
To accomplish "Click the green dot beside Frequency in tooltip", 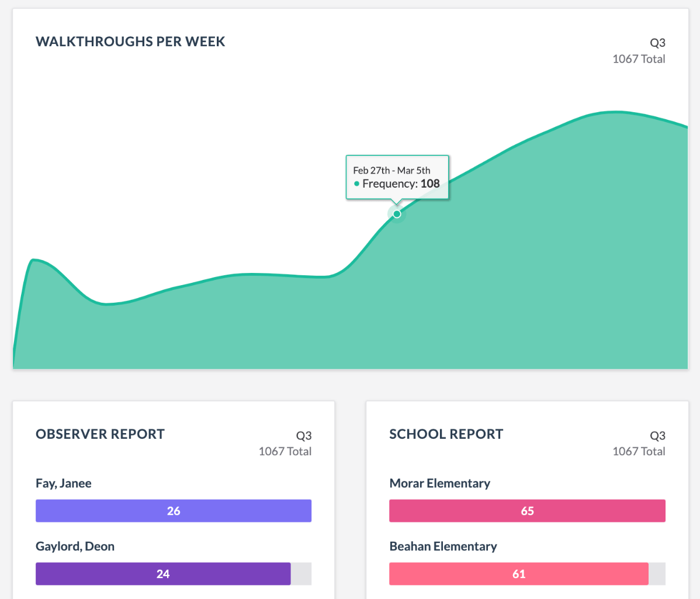I will pos(356,184).
